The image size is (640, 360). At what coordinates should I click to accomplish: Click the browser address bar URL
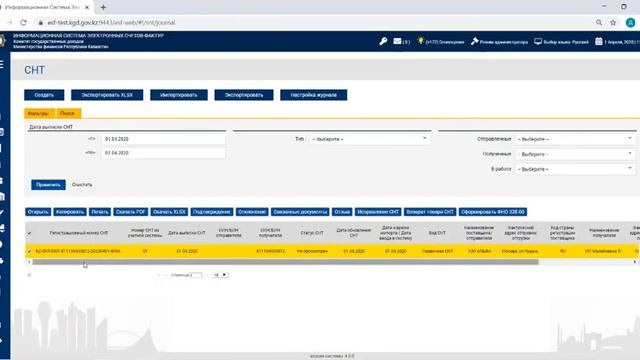point(111,22)
